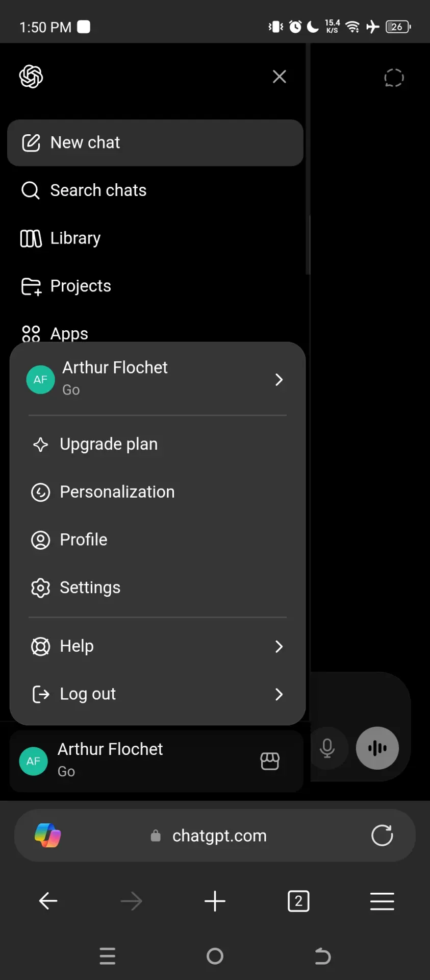Click the ChatGPT logo icon
The height and width of the screenshot is (980, 430).
31,77
